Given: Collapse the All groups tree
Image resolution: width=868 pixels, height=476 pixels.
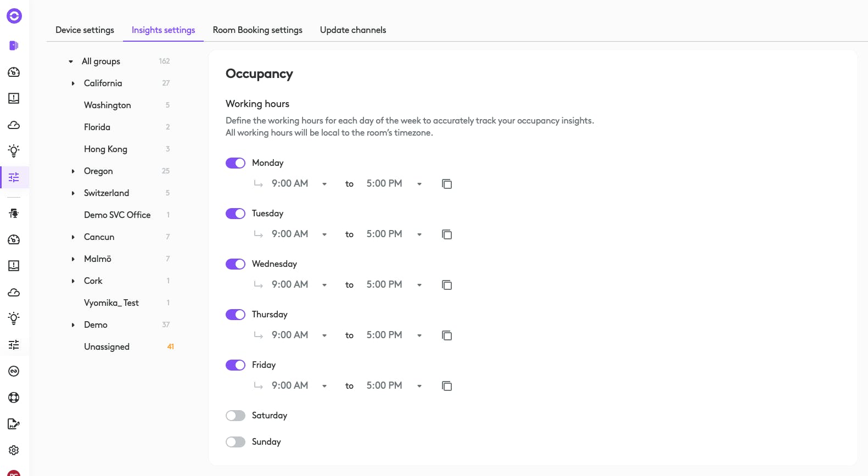Looking at the screenshot, I should 71,61.
